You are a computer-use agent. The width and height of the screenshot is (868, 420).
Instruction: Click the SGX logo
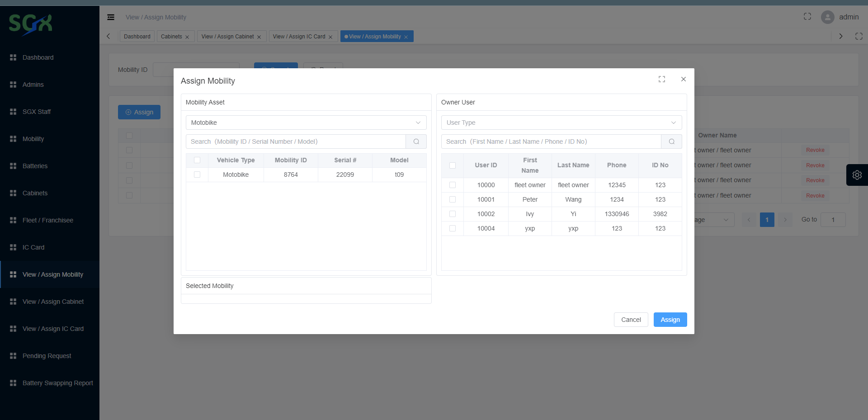(x=30, y=24)
